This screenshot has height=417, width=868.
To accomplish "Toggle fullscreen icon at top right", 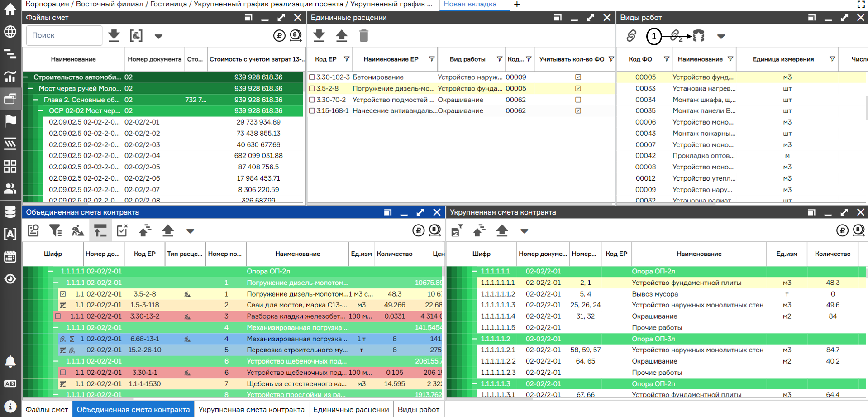I will [861, 4].
